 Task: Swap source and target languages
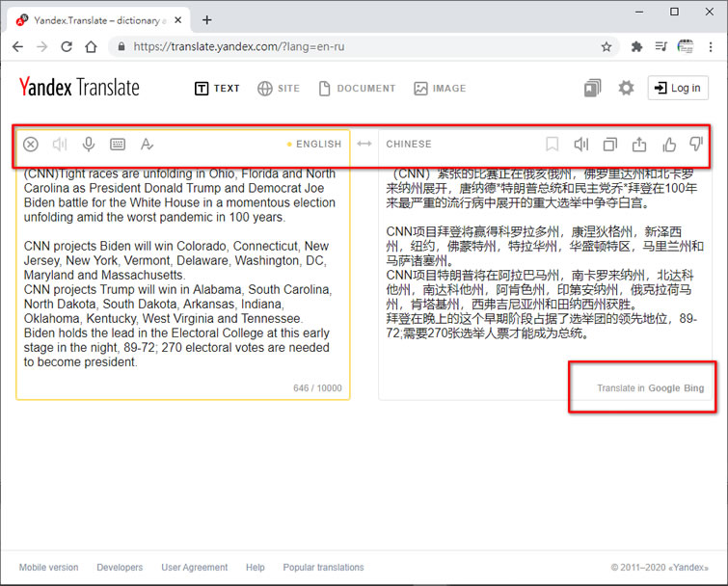point(364,144)
